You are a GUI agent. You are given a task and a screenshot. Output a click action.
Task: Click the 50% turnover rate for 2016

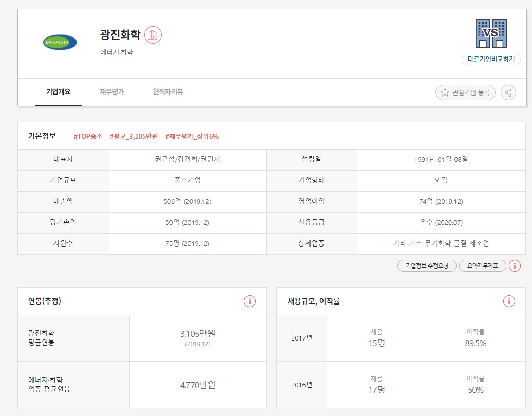pyautogui.click(x=476, y=390)
